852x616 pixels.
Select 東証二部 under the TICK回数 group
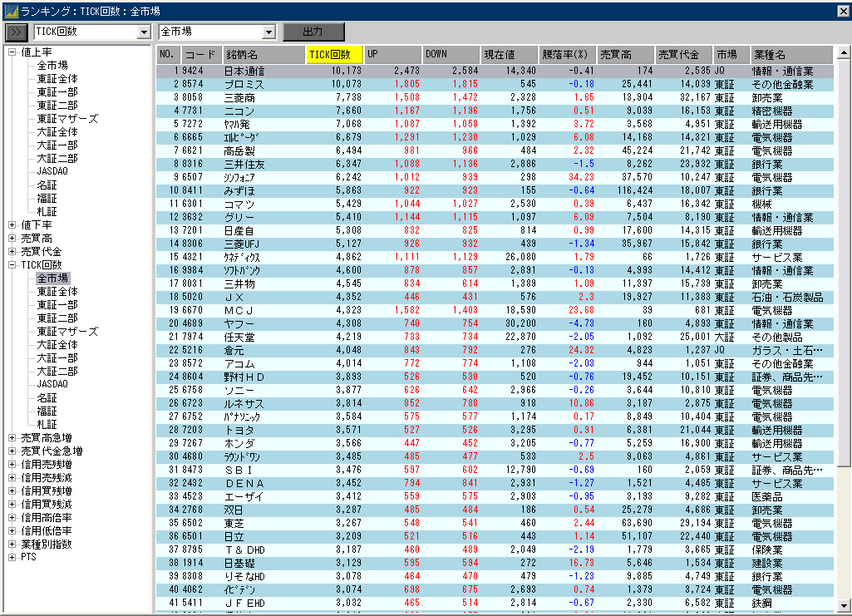pyautogui.click(x=57, y=318)
